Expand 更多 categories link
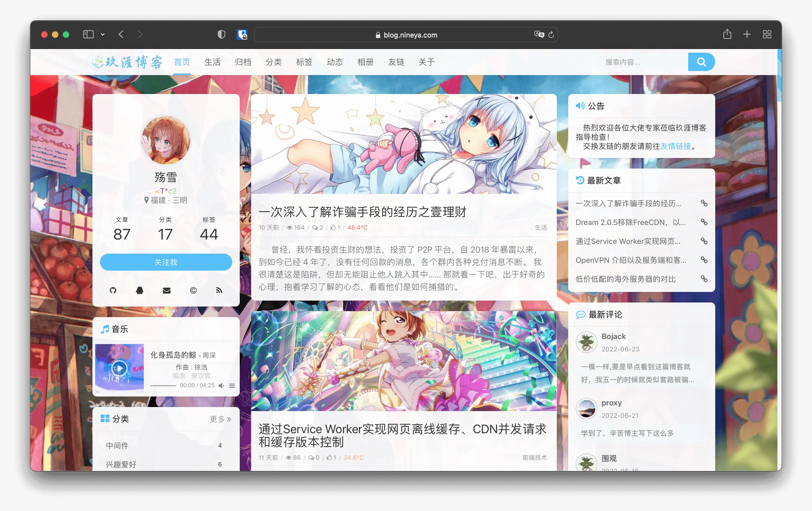Image resolution: width=812 pixels, height=511 pixels. tap(221, 419)
